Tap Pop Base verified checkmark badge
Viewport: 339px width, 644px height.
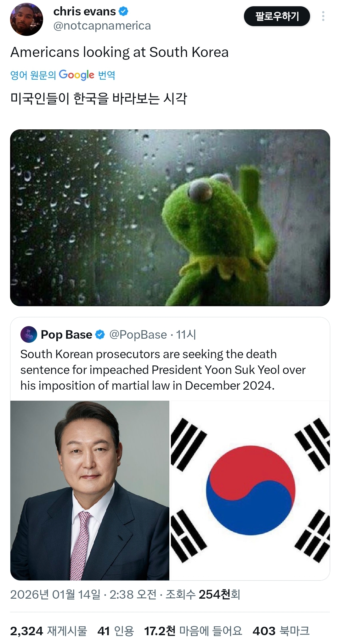pos(100,335)
